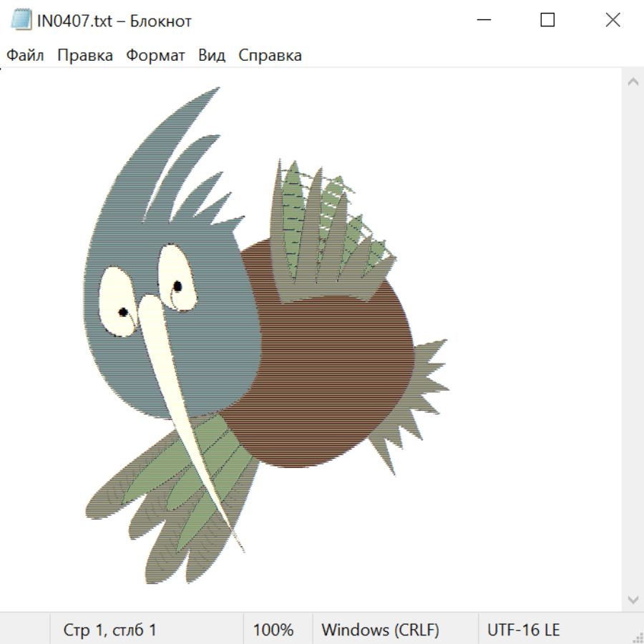Open the Вид menu
Screen dimensions: 644x644
[x=212, y=56]
